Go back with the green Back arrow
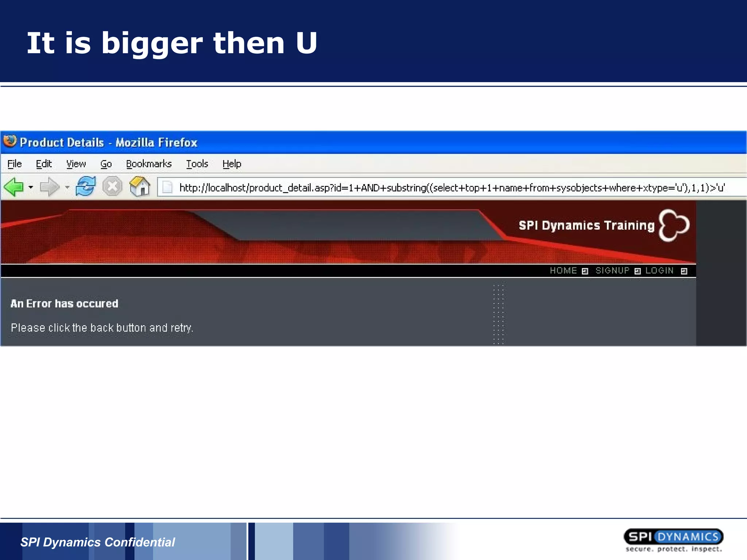747x560 pixels. [x=13, y=187]
